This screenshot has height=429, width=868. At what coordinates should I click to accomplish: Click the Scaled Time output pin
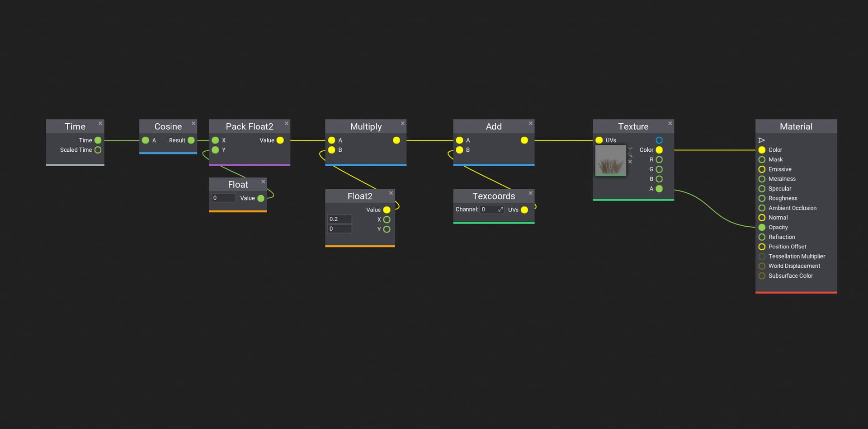click(x=98, y=150)
